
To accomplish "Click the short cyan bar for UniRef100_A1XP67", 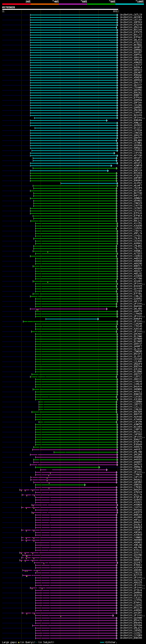I will (x=89, y=183).
